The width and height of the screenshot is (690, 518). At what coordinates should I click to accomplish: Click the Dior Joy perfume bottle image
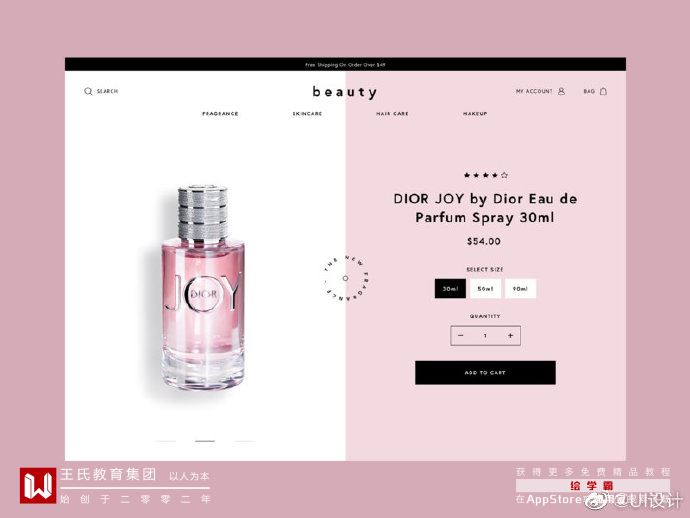point(202,288)
